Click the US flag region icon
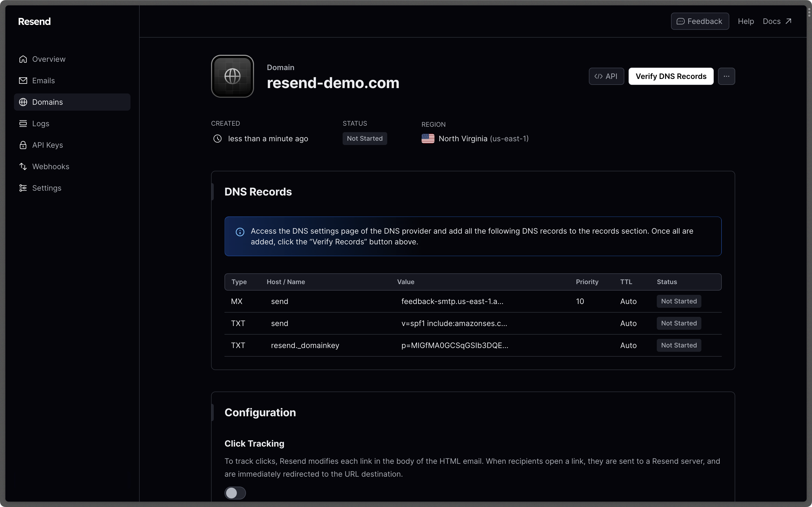The width and height of the screenshot is (812, 507). tap(428, 139)
